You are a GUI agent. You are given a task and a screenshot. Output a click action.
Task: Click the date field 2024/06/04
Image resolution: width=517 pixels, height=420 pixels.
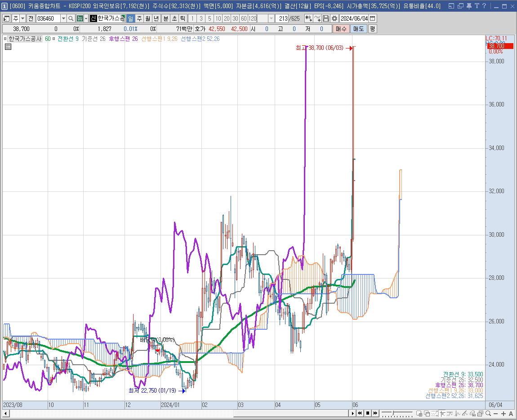tap(354, 18)
